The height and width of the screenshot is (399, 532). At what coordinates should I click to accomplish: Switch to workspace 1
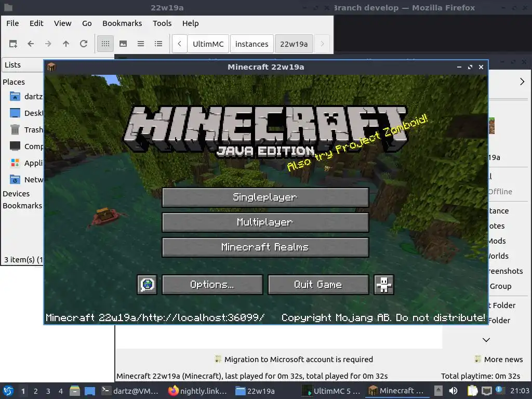pos(23,391)
